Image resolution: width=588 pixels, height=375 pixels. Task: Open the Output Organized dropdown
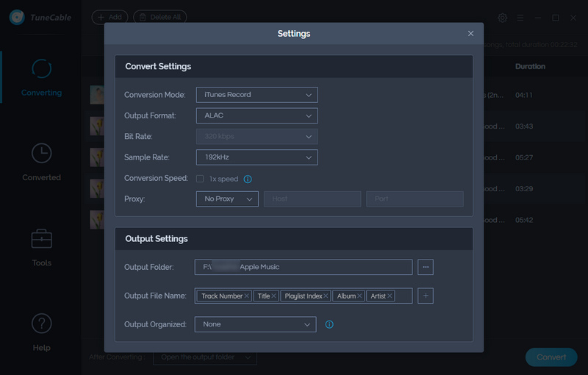(x=255, y=324)
